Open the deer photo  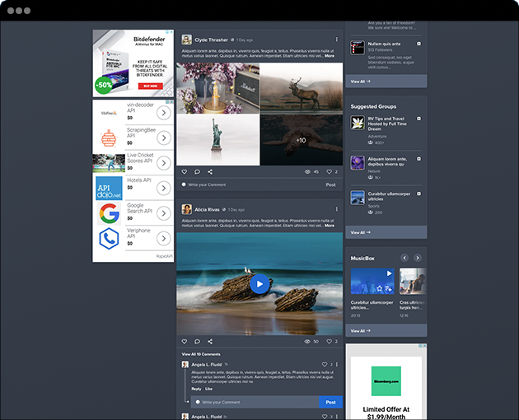(302, 86)
